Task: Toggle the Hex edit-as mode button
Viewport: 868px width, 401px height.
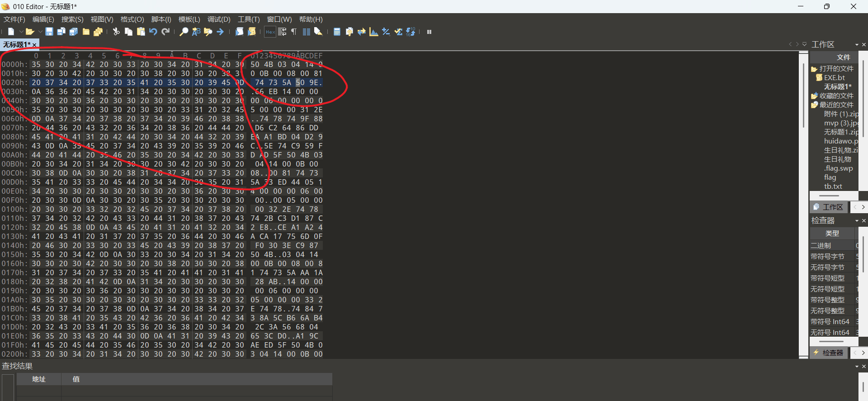Action: (x=270, y=32)
